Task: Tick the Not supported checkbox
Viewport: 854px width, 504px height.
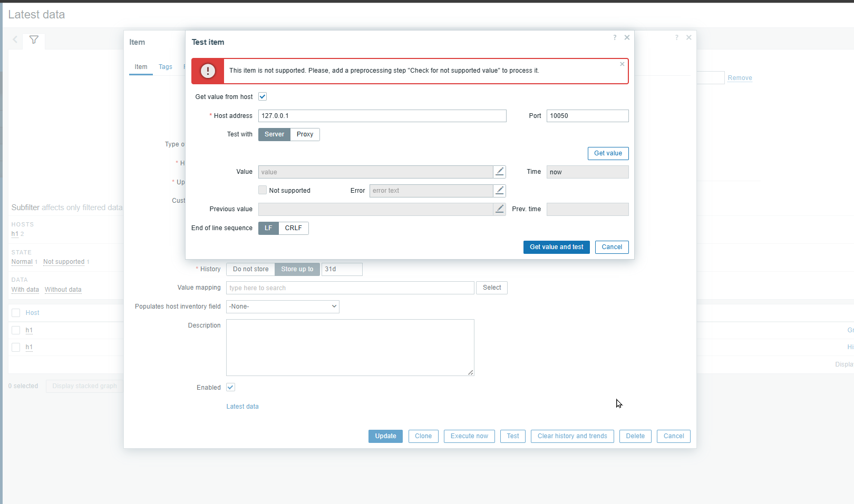Action: (263, 190)
